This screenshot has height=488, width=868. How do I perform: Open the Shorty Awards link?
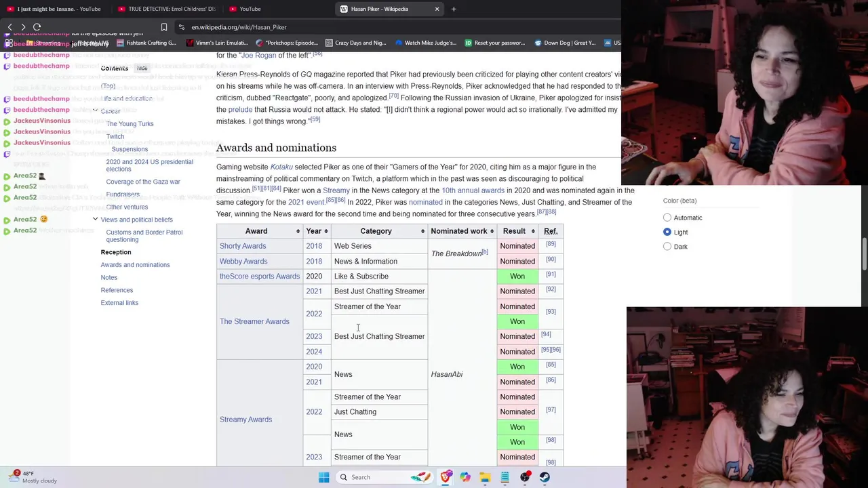[243, 246]
